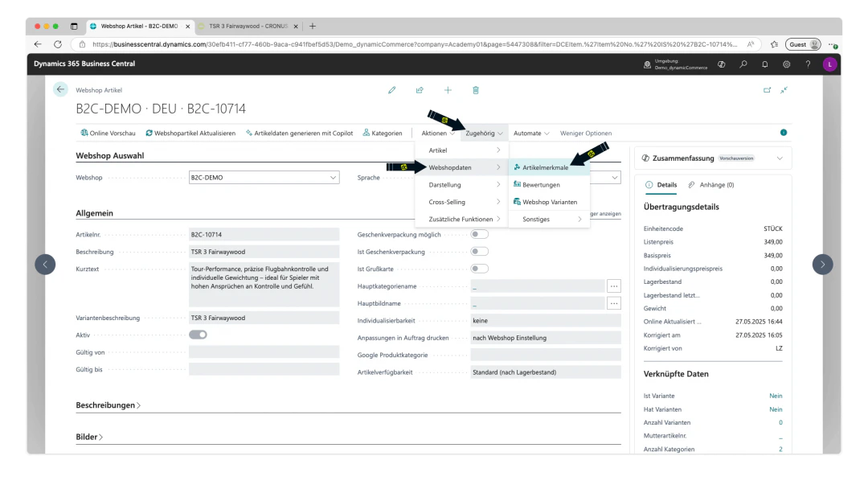The width and height of the screenshot is (868, 489).
Task: Click the Gültig von date field
Action: coord(264,352)
